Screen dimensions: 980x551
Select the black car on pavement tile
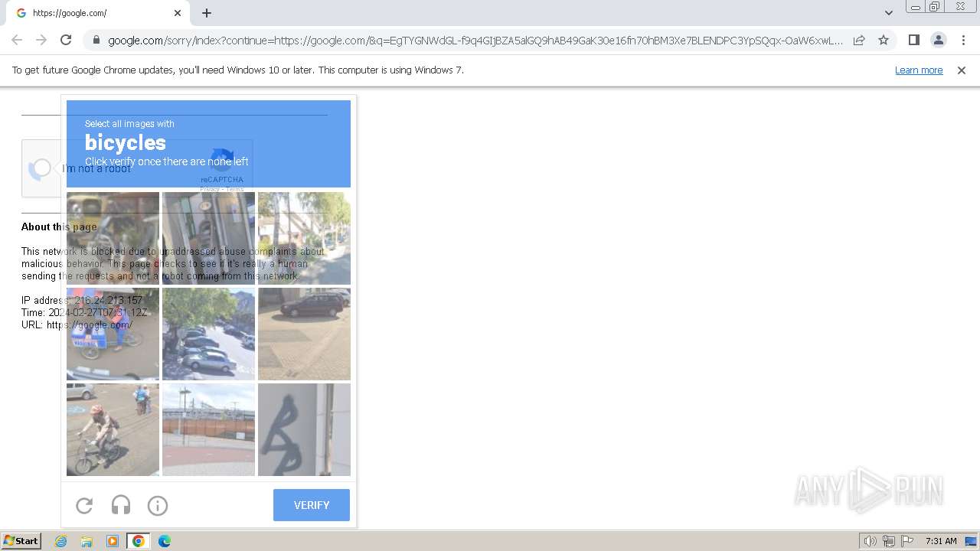pos(304,334)
